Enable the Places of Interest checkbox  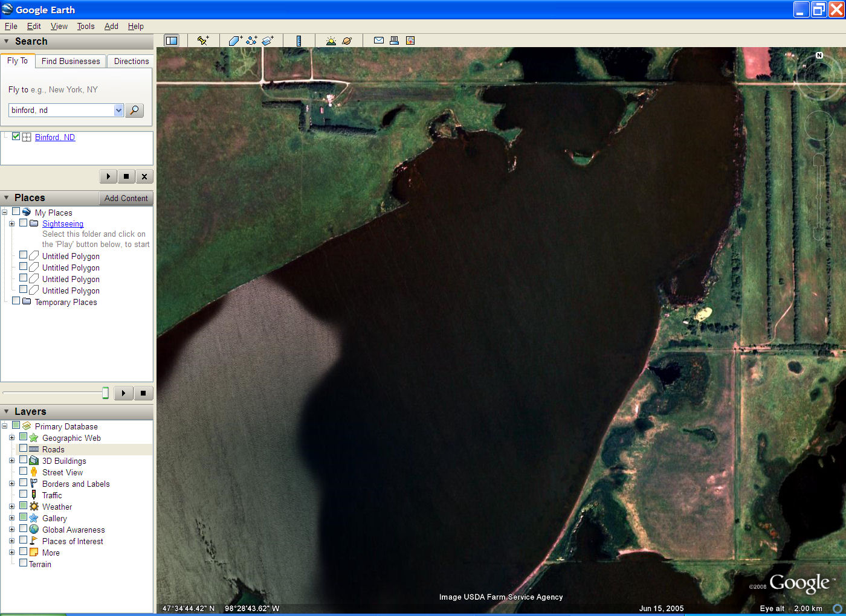(x=24, y=540)
